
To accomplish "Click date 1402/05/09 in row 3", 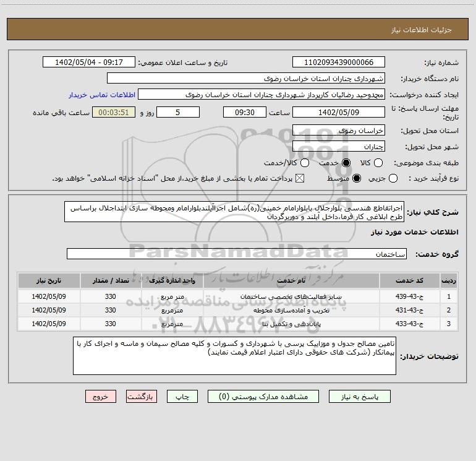I will pyautogui.click(x=49, y=324).
